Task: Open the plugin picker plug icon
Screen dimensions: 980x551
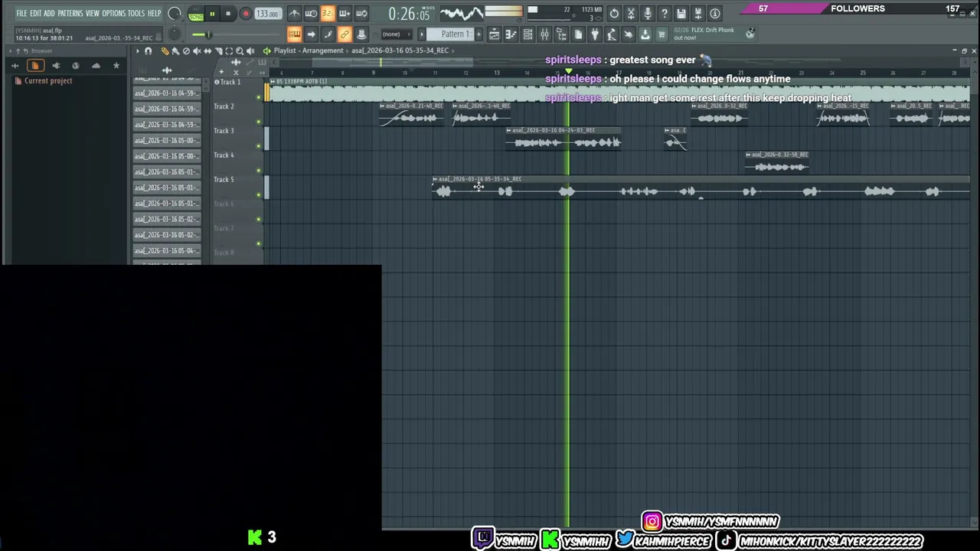Action: coord(595,34)
